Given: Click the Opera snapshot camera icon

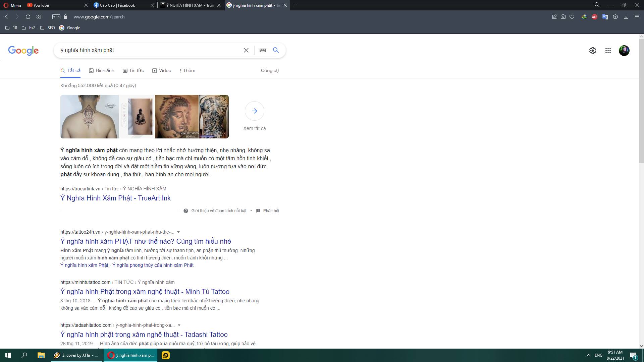Looking at the screenshot, I should coord(563,17).
